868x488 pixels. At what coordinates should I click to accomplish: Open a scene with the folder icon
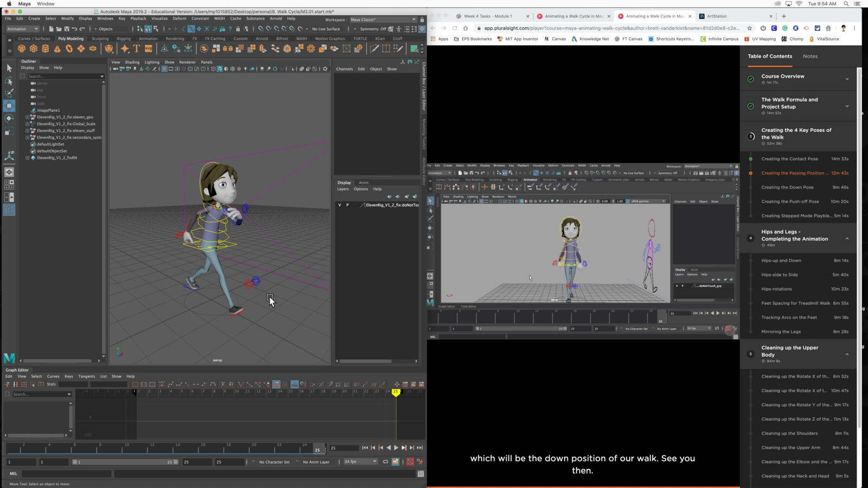pos(59,29)
